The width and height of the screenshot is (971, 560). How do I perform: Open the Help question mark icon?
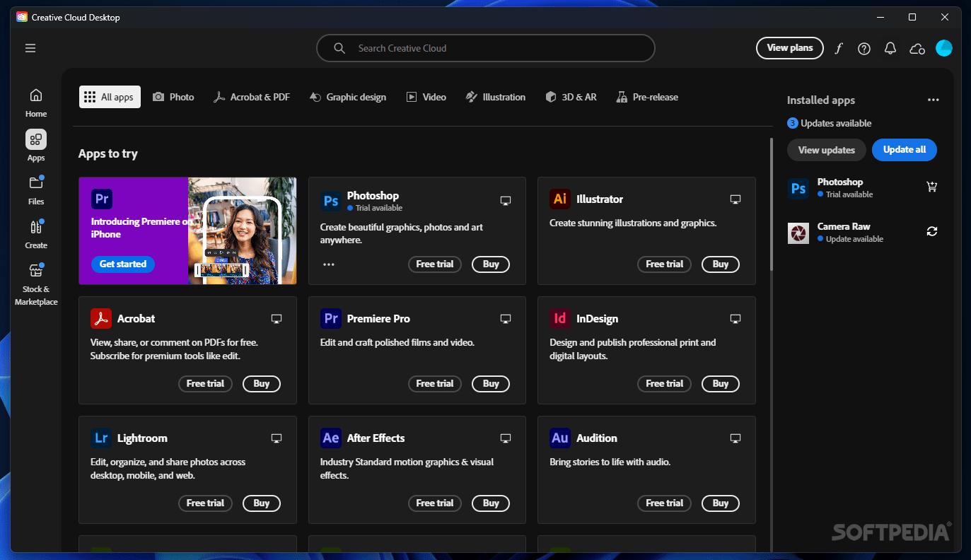[x=864, y=48]
